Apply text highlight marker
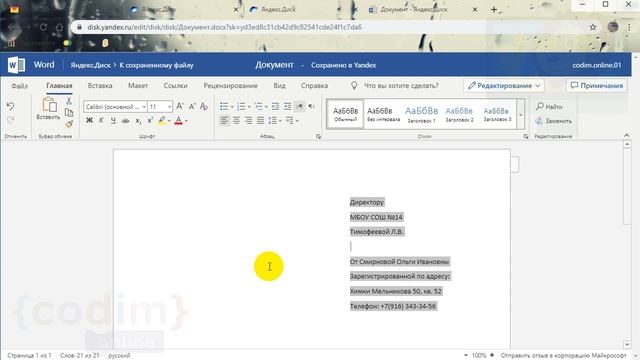This screenshot has width=640, height=360. tap(162, 120)
